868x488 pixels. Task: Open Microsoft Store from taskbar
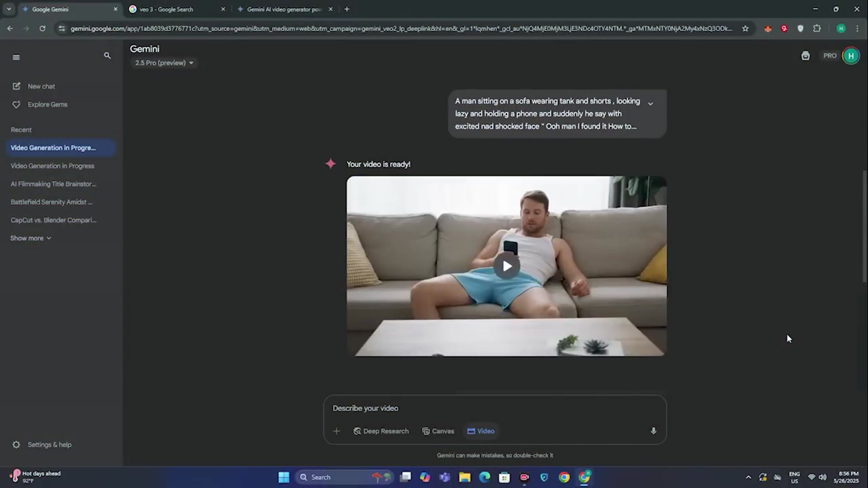tap(505, 477)
